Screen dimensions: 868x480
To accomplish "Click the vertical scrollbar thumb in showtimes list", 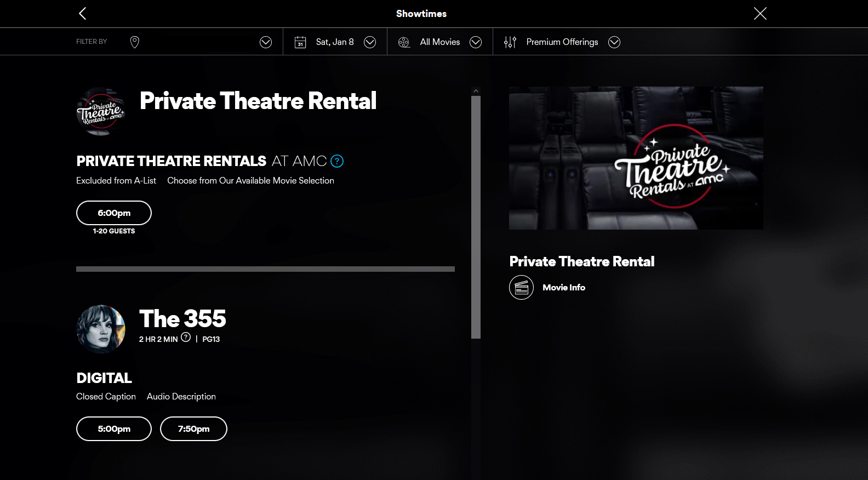I will click(476, 217).
